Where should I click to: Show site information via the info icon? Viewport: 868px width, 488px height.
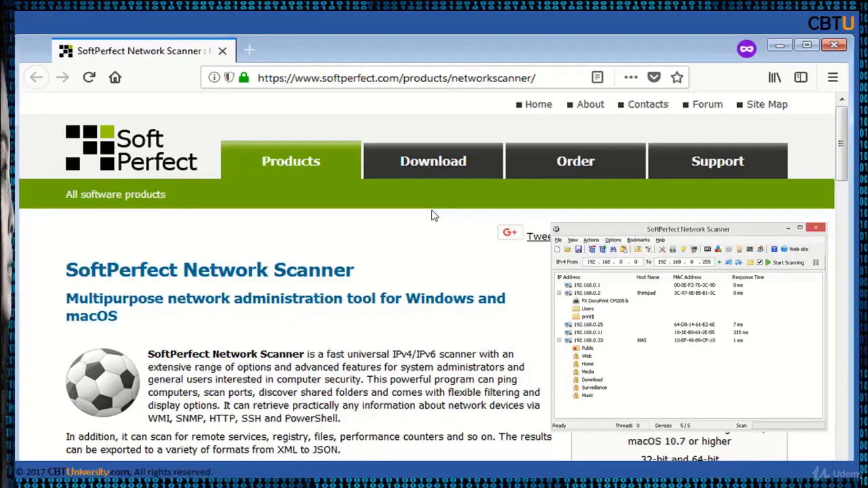(x=214, y=77)
